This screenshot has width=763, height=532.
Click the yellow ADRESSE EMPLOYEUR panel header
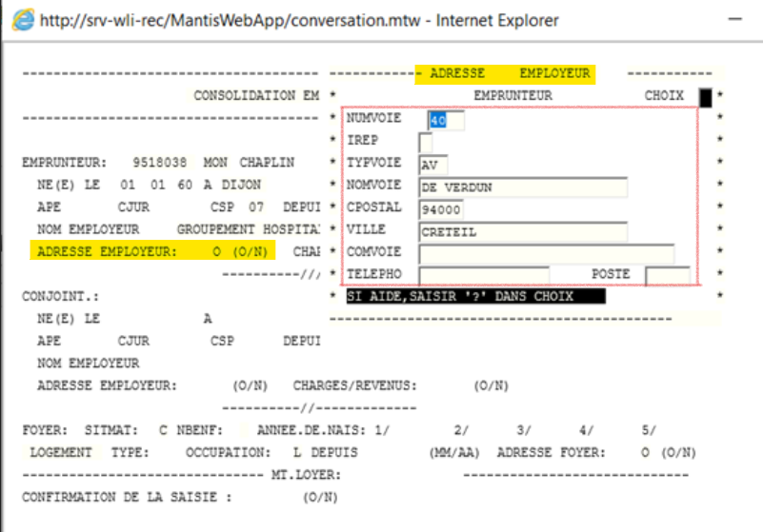click(505, 74)
